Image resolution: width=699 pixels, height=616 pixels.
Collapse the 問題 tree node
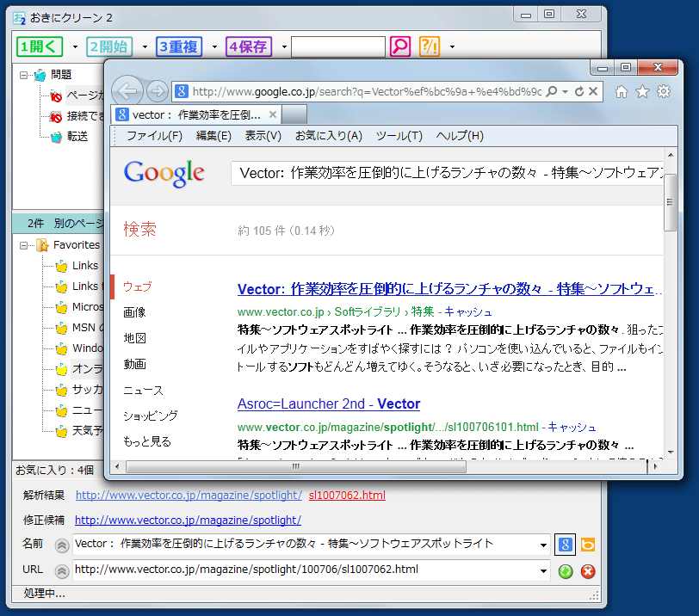click(23, 75)
